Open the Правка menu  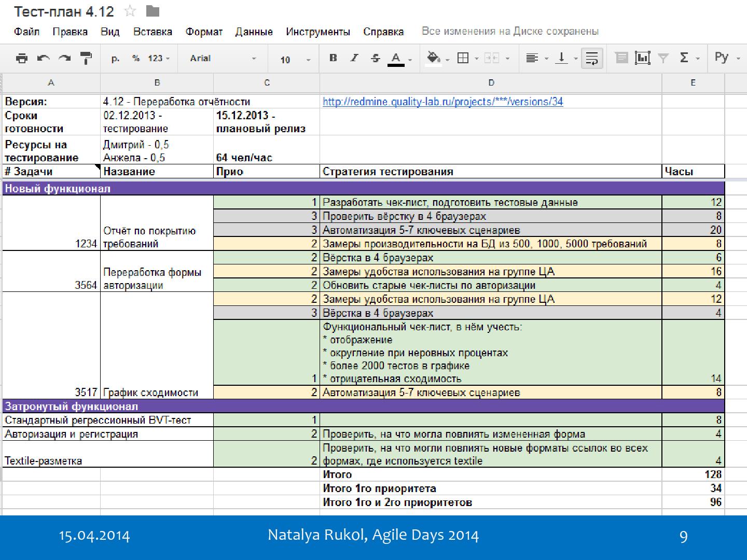(70, 32)
